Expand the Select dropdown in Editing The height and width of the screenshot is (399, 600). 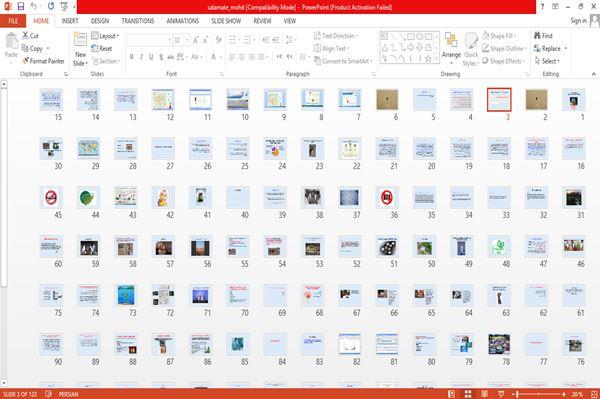547,61
